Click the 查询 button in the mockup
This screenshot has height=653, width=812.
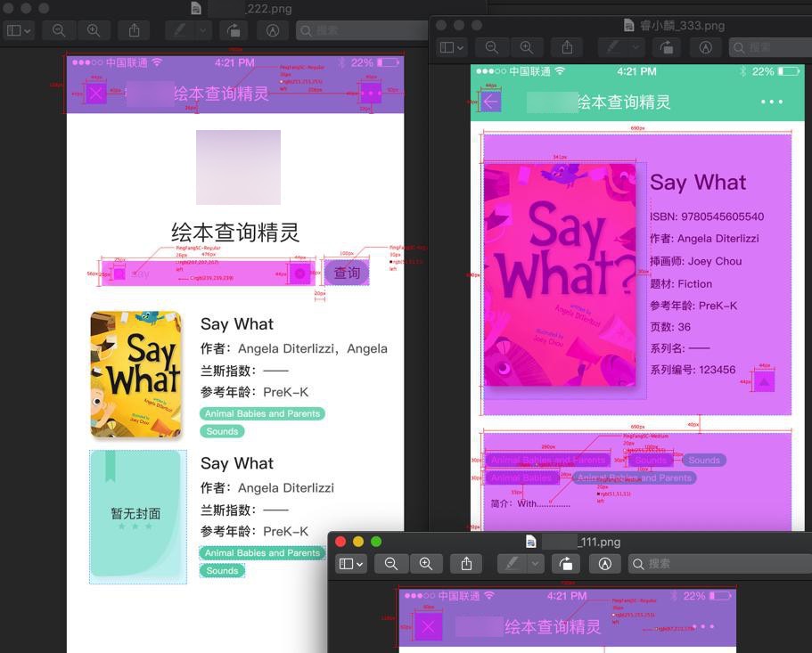point(347,273)
